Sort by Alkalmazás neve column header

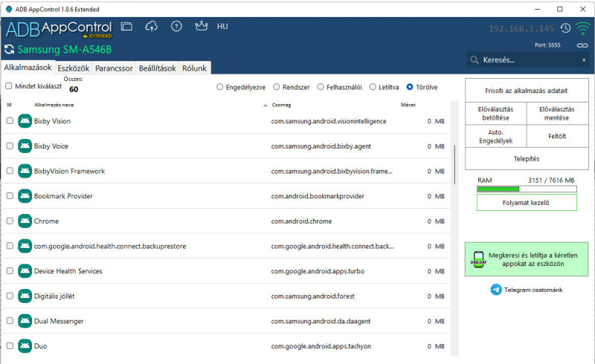tap(54, 105)
